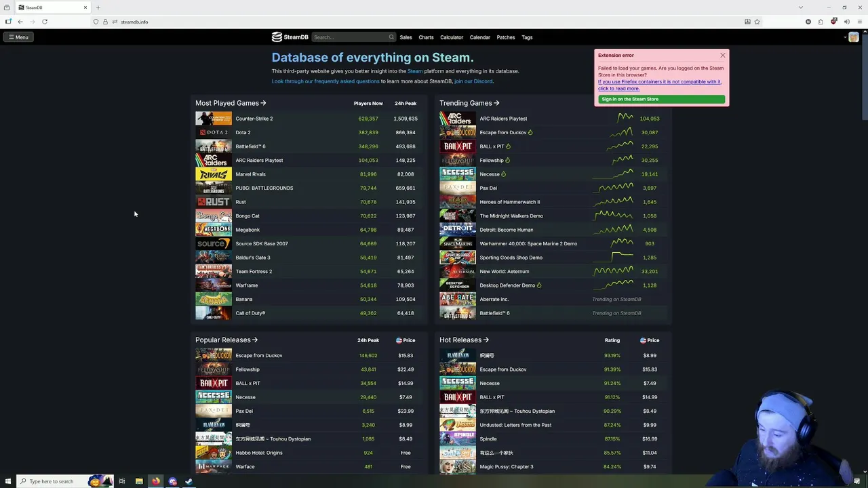This screenshot has width=868, height=488.
Task: Open the Firefox containers help link
Action: (x=660, y=85)
